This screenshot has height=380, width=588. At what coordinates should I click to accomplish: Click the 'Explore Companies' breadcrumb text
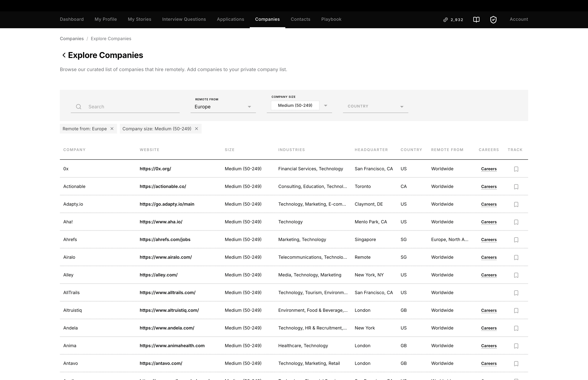click(111, 38)
